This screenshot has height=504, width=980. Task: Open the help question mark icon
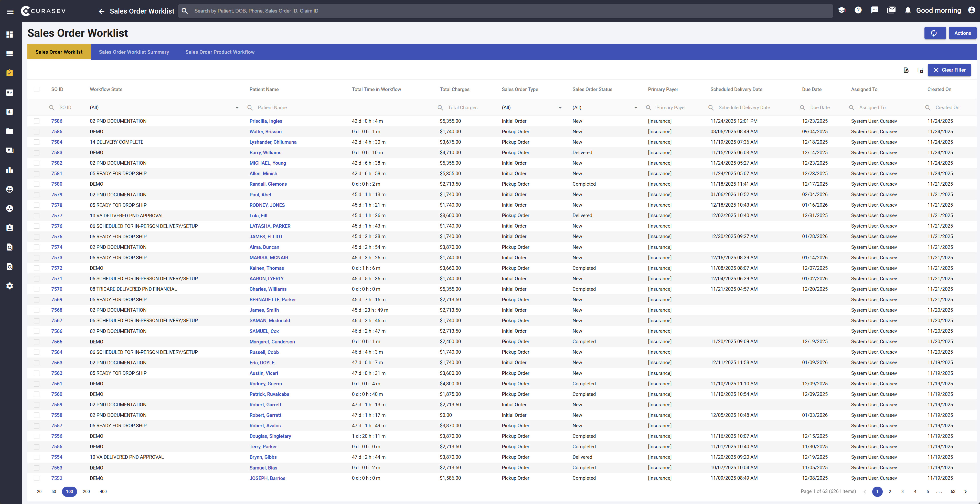(x=858, y=10)
